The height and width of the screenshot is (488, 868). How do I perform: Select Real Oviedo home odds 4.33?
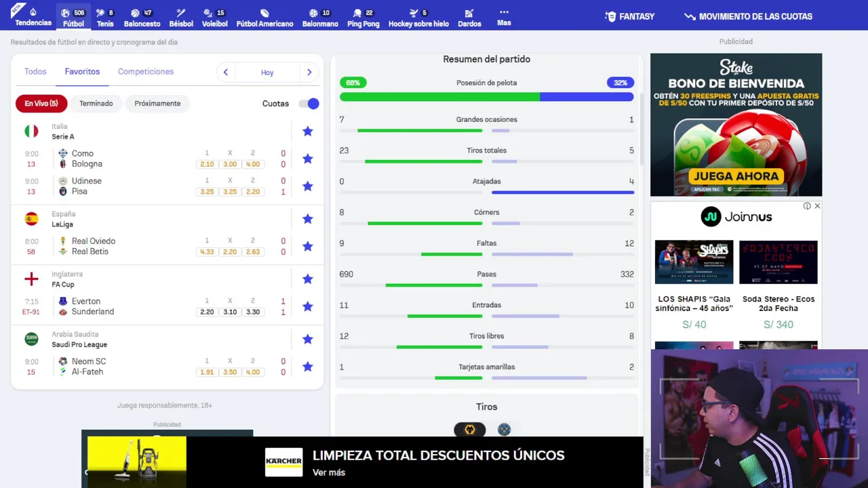(x=207, y=251)
